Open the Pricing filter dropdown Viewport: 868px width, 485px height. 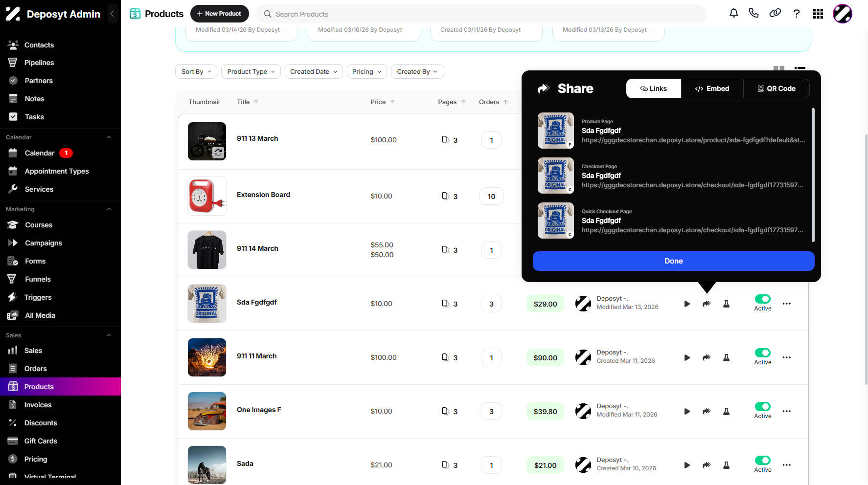coord(367,71)
